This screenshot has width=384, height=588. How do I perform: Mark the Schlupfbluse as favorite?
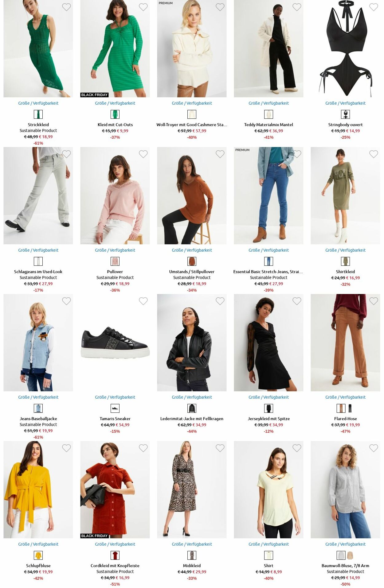66,448
